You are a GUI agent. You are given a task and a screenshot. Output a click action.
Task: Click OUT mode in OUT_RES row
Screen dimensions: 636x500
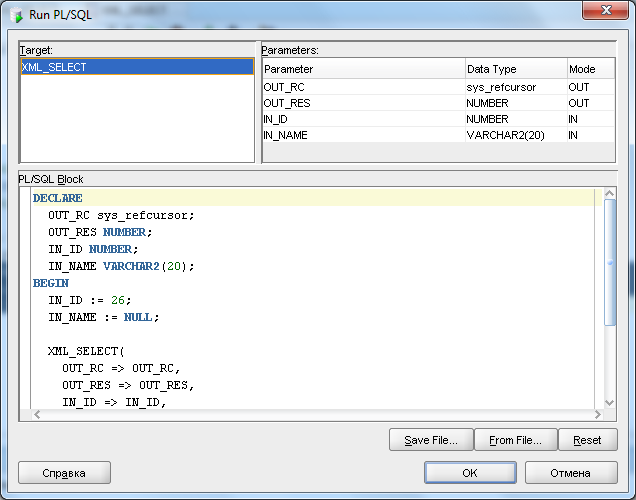click(591, 103)
